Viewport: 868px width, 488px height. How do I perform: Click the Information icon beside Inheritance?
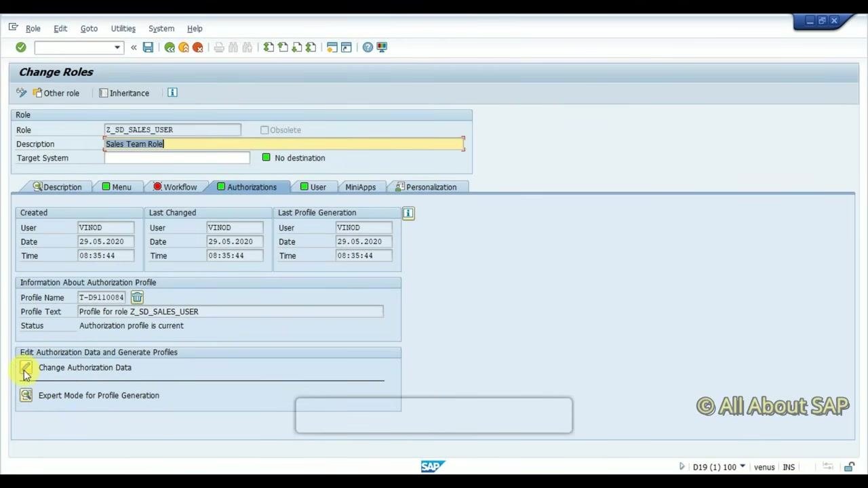[x=172, y=93]
